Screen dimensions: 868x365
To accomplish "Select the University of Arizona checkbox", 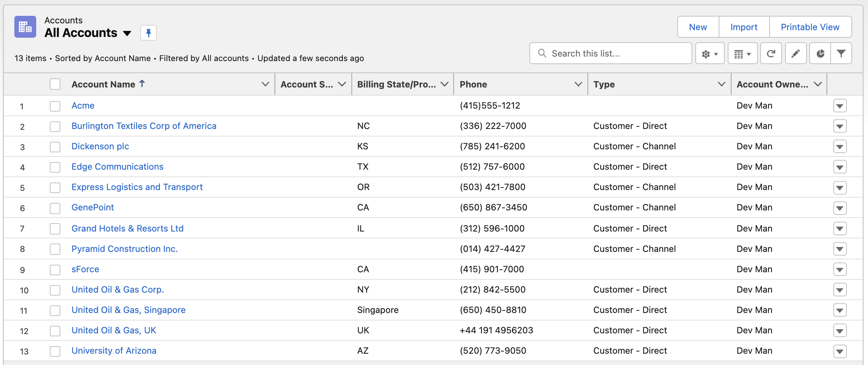I will point(55,351).
